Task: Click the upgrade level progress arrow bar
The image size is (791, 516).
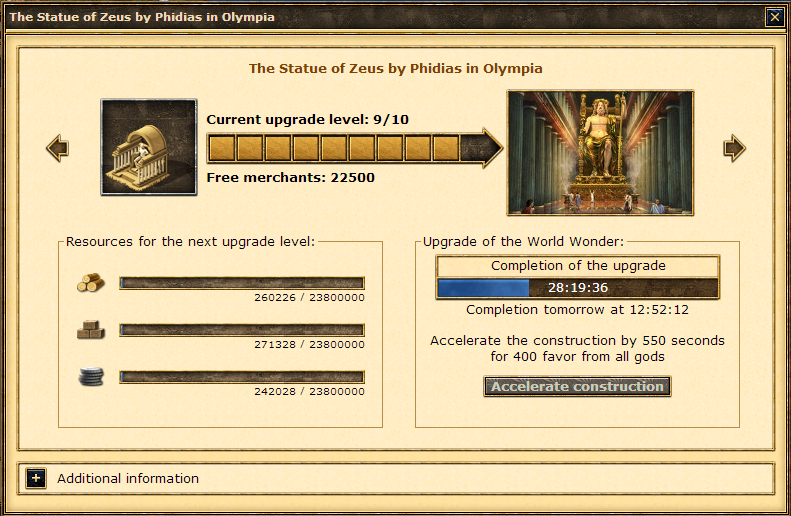Action: coord(355,148)
